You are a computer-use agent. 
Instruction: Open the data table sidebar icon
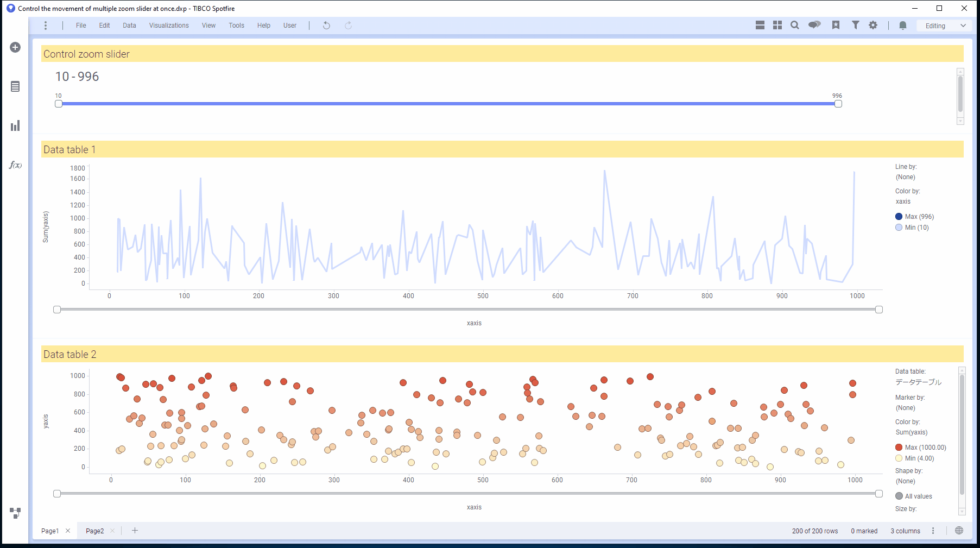(x=15, y=86)
